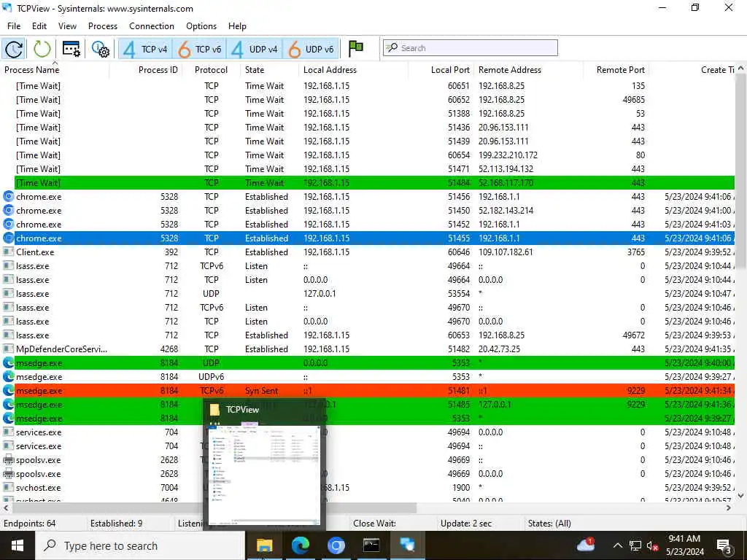This screenshot has height=560, width=747.
Task: Click Update: 2 sec status entry
Action: pos(466,524)
